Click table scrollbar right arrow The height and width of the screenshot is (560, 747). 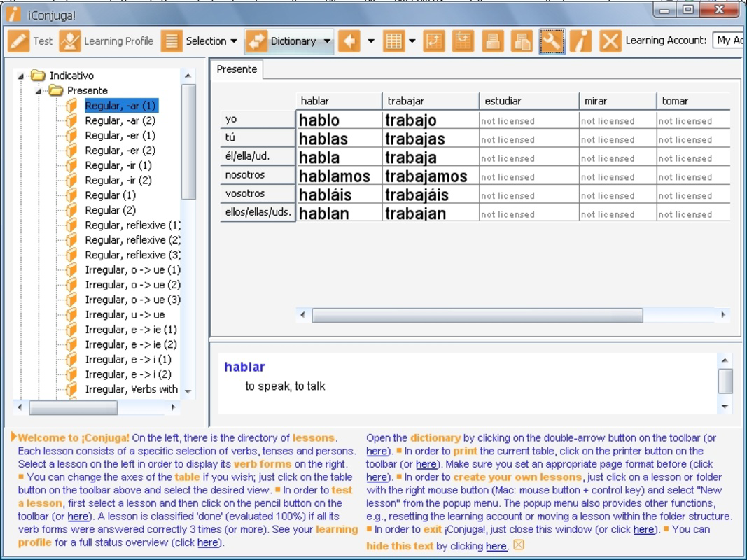pyautogui.click(x=723, y=315)
